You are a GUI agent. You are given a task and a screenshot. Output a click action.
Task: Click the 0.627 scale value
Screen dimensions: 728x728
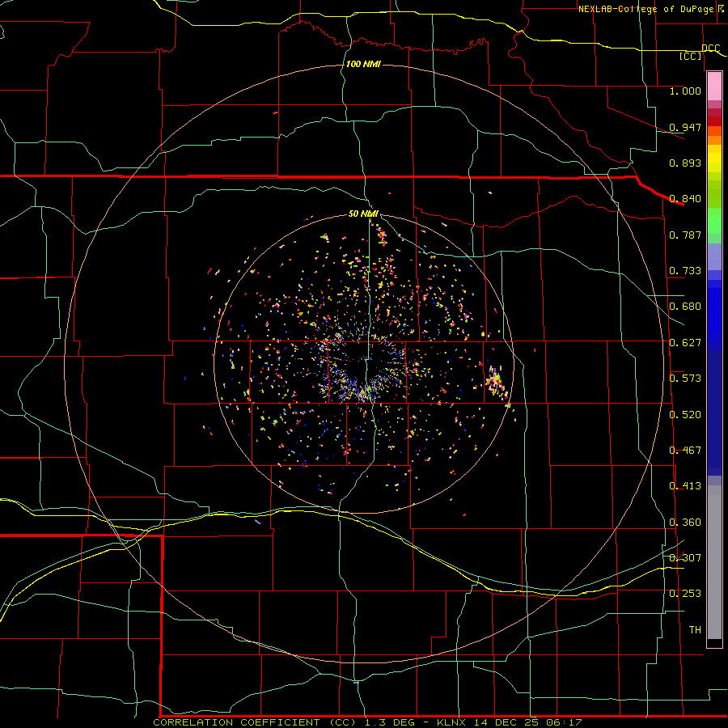tap(685, 343)
